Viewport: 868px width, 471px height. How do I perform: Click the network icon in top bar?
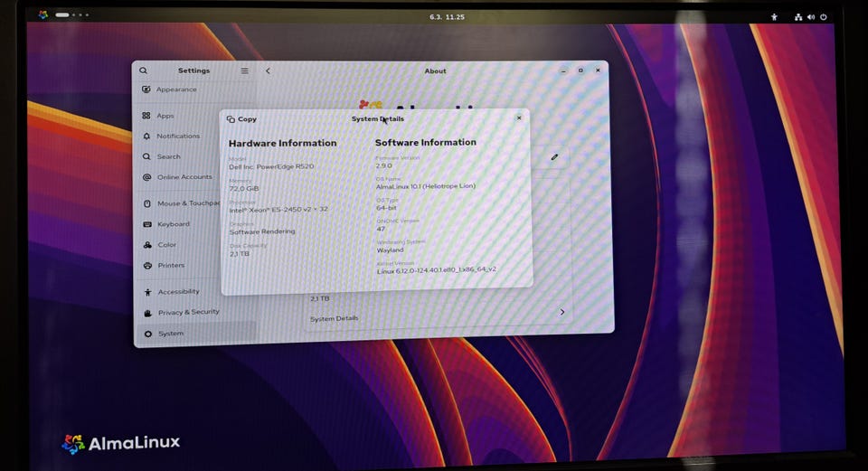(798, 17)
